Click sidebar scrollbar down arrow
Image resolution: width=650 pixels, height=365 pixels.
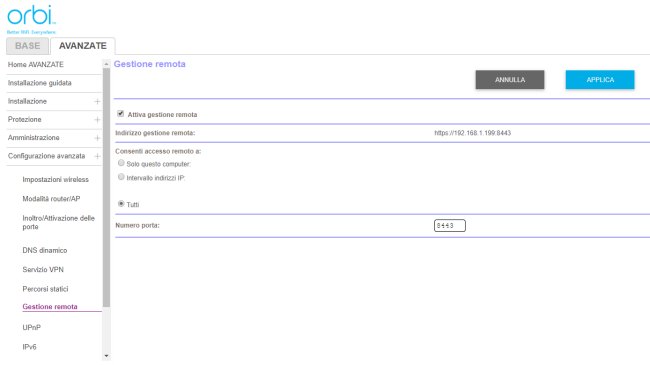[x=106, y=356]
